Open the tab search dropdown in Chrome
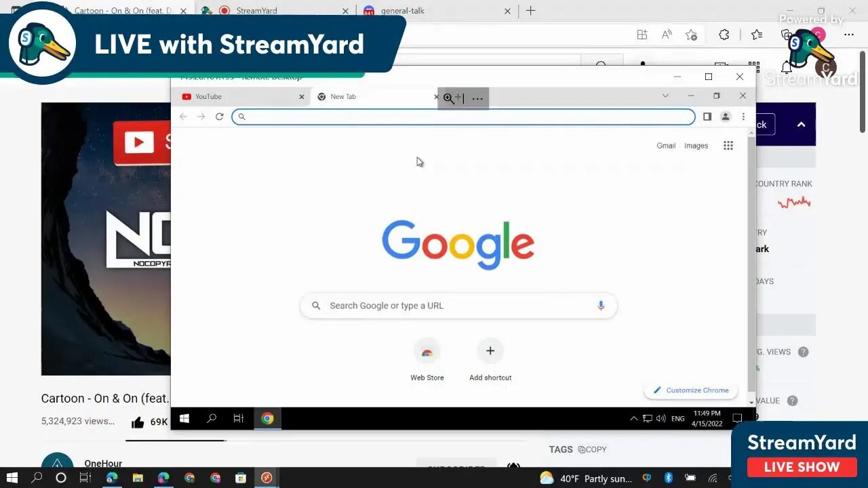The image size is (868, 488). click(665, 96)
